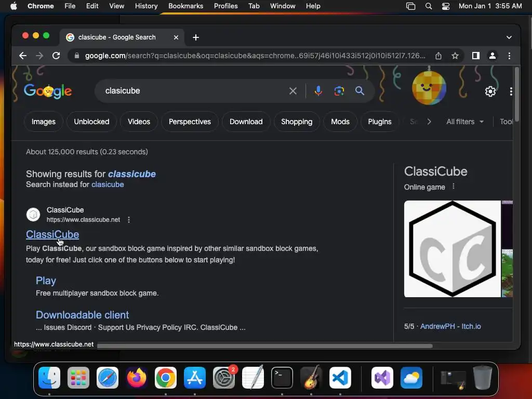Open the Profiles menu

point(225,6)
